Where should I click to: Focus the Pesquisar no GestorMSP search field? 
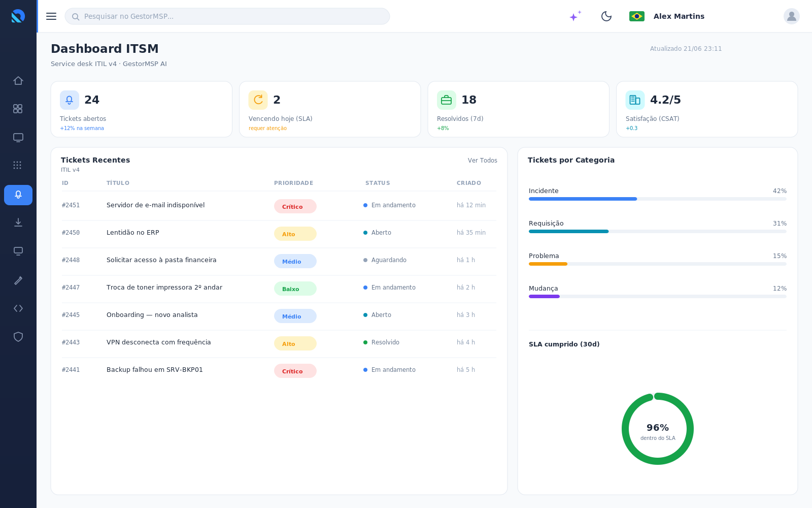pos(227,16)
